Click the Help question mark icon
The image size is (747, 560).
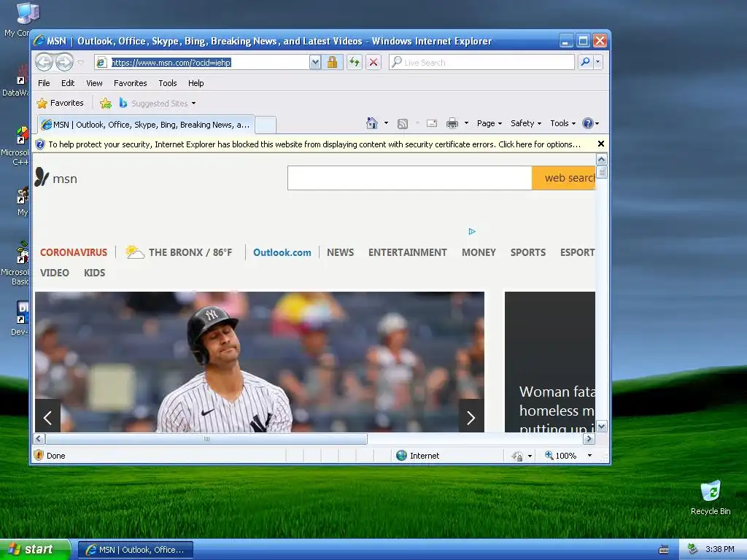[x=588, y=123]
